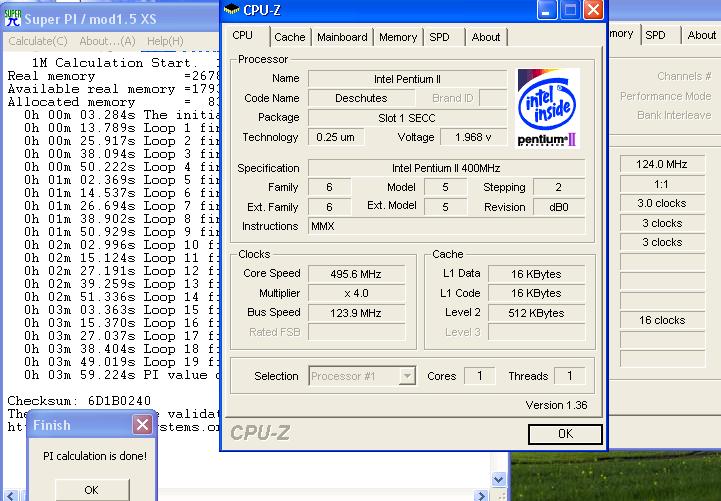Expand the Processor #1 selection dropdown

click(x=407, y=376)
